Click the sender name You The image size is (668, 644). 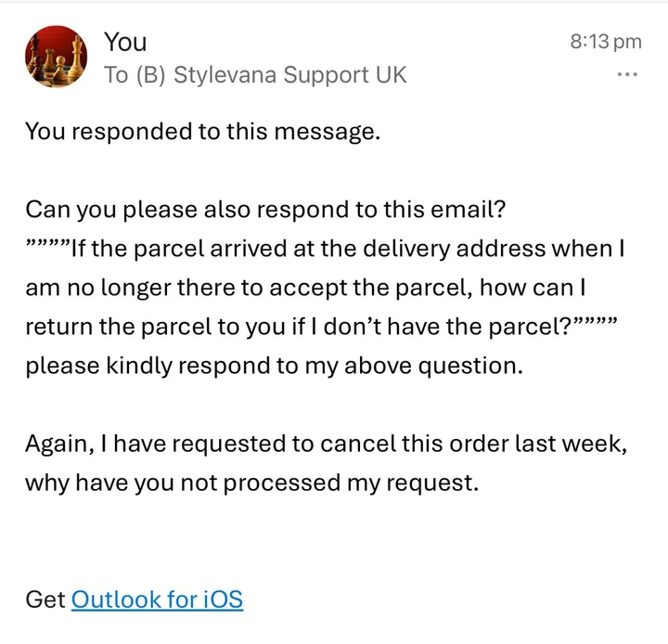point(125,42)
